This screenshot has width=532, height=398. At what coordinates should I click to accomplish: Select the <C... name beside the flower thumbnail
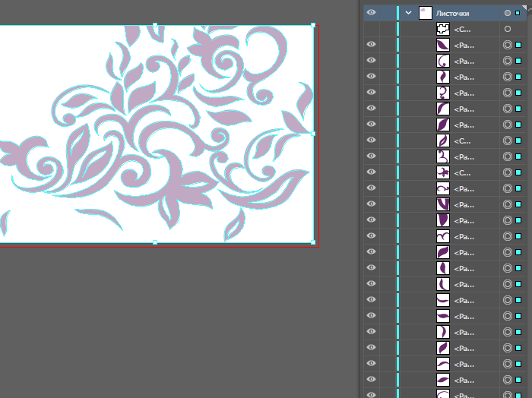tap(462, 173)
